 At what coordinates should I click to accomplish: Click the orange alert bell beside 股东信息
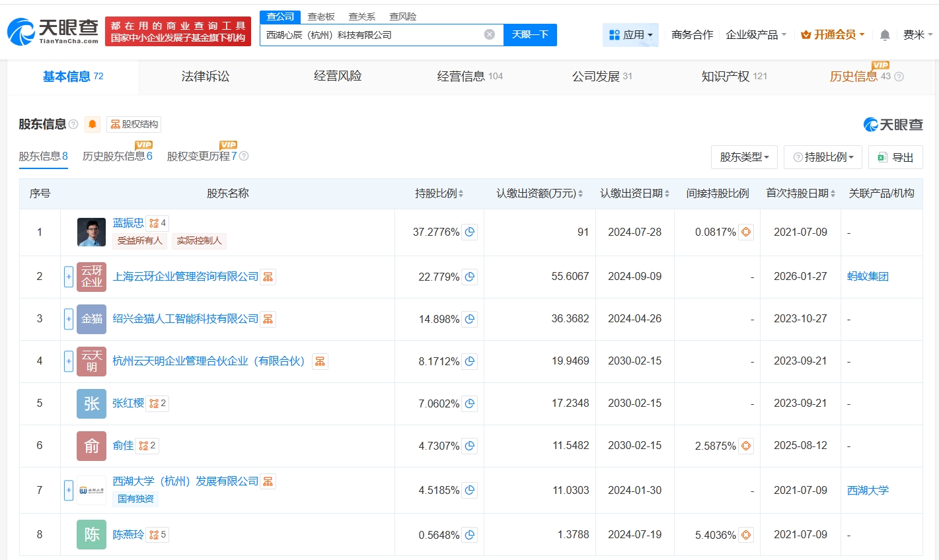[x=93, y=124]
